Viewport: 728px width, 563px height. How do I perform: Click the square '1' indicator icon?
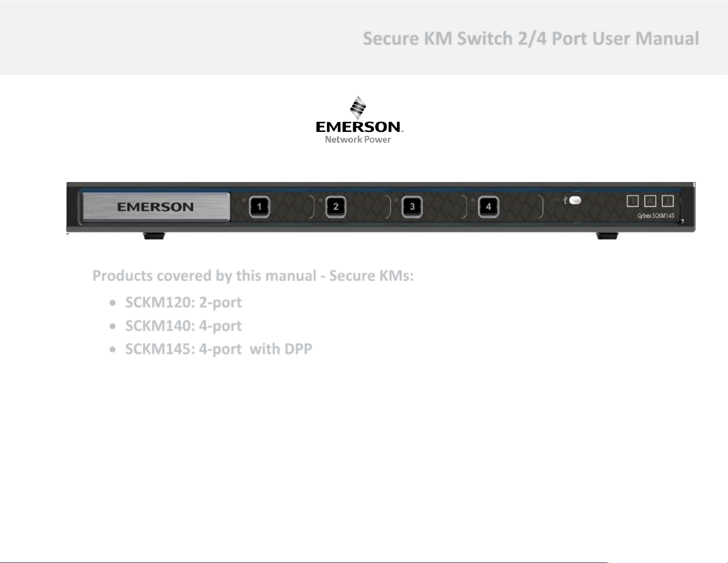coord(632,201)
